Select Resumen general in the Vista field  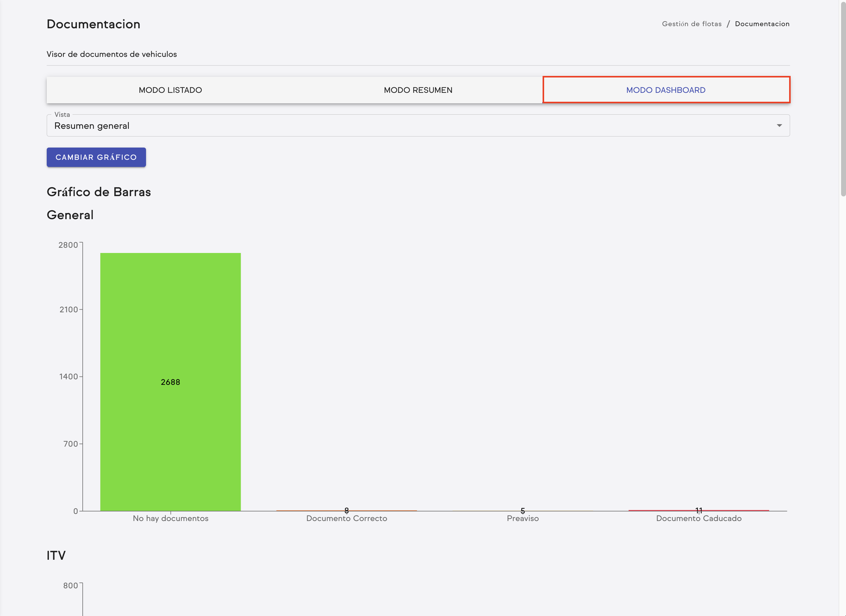[91, 126]
